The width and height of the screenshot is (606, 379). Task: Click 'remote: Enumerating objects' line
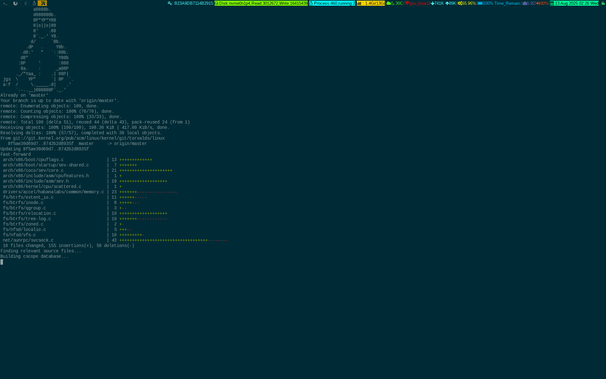[49, 106]
